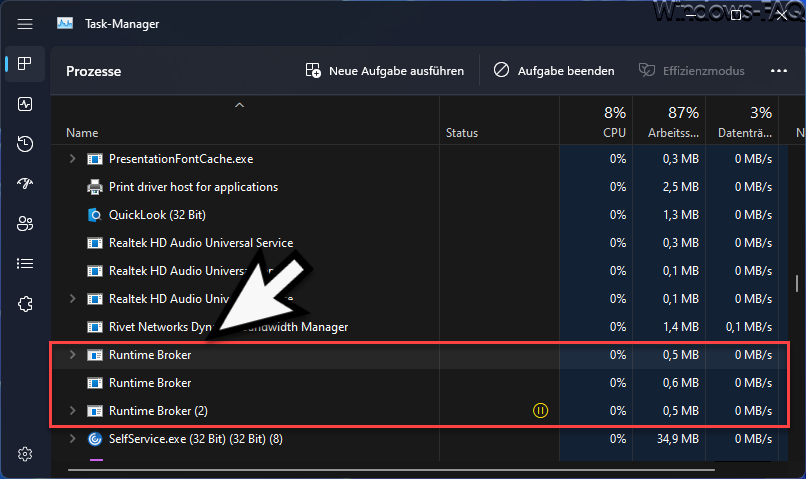
Task: Click the 34,9 MB memory value
Action: 677,439
